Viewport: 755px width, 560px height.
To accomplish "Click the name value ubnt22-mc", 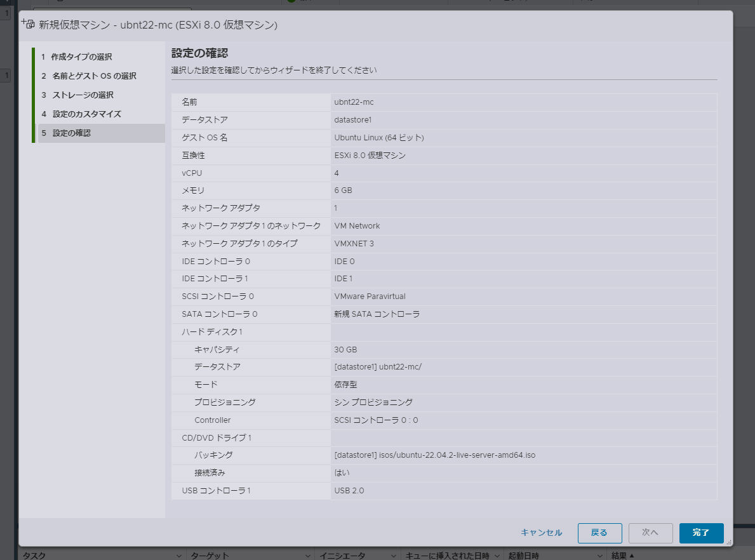I will [354, 102].
